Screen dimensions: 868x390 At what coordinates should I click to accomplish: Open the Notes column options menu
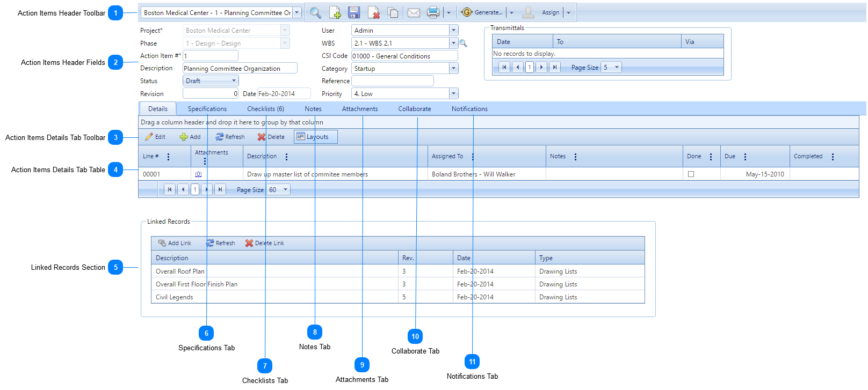pos(575,157)
